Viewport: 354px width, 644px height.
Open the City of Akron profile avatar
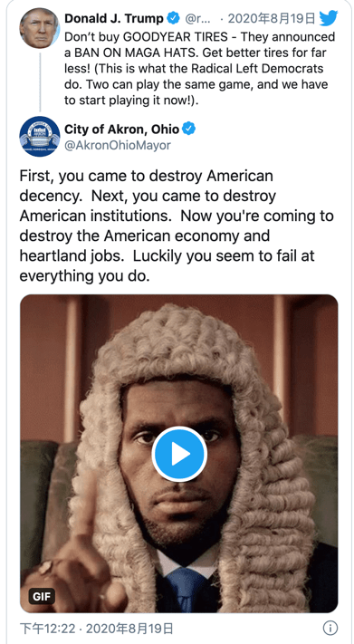tap(40, 137)
